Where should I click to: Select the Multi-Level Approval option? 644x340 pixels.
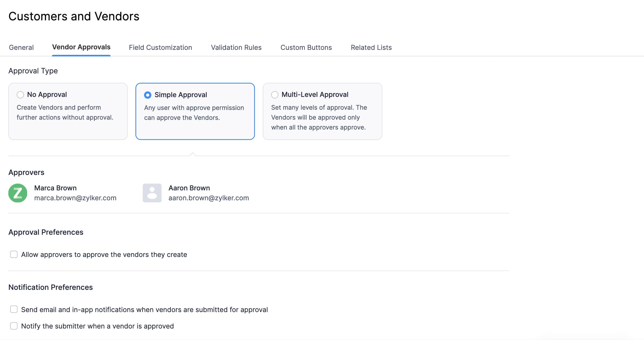click(275, 95)
